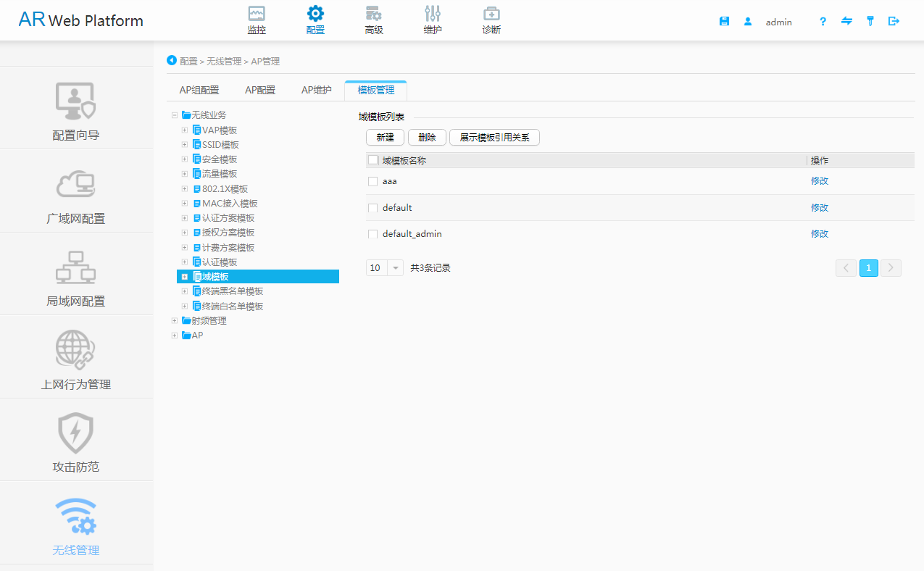Image resolution: width=924 pixels, height=571 pixels.
Task: Click 修改 link for the default template
Action: [x=820, y=207]
